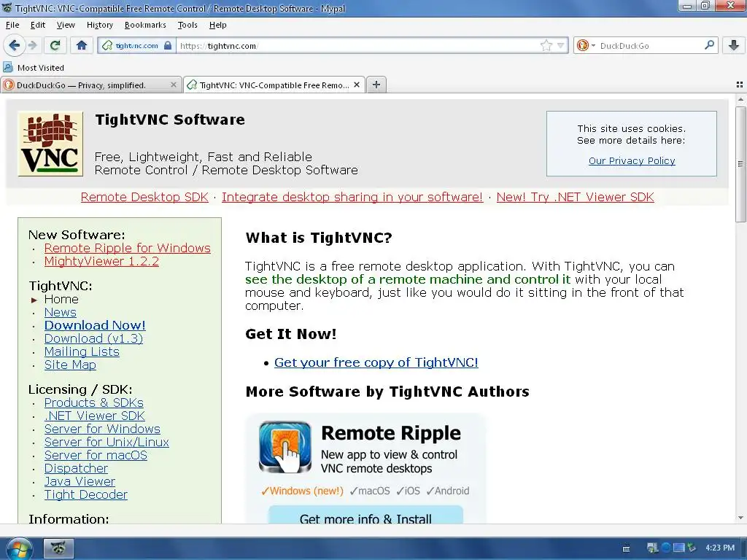Click the on-screen keyboard tray icon
The image size is (747, 560).
[626, 548]
